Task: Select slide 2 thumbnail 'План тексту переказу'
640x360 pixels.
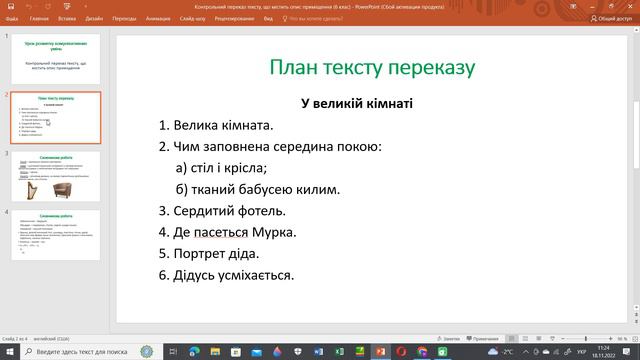Action: click(x=56, y=118)
